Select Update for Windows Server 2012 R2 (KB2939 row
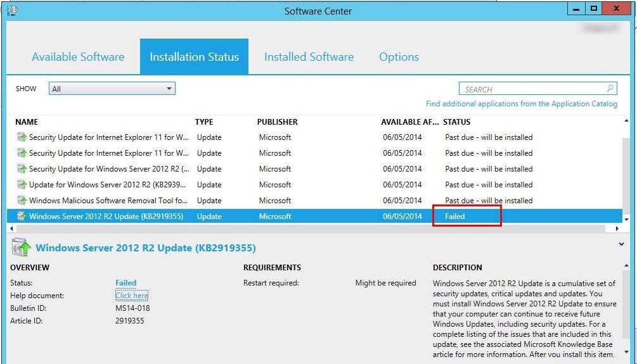This screenshot has height=364, width=637. coord(314,185)
